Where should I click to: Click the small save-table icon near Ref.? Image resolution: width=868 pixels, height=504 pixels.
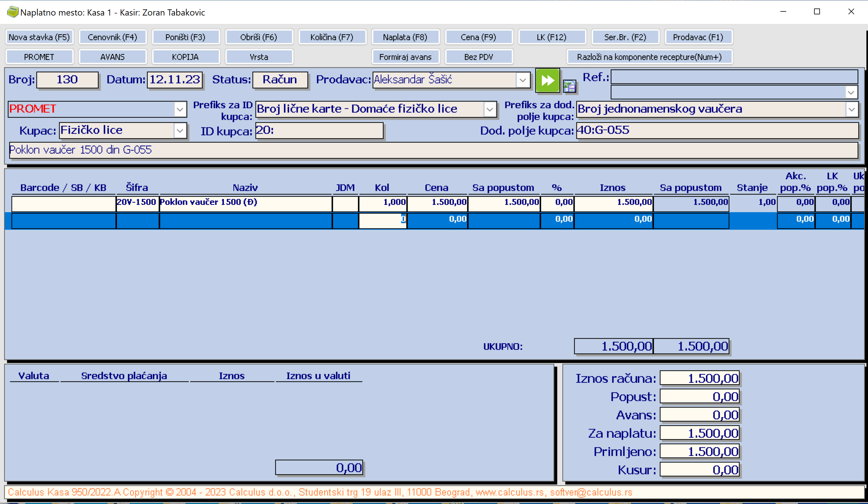point(569,86)
